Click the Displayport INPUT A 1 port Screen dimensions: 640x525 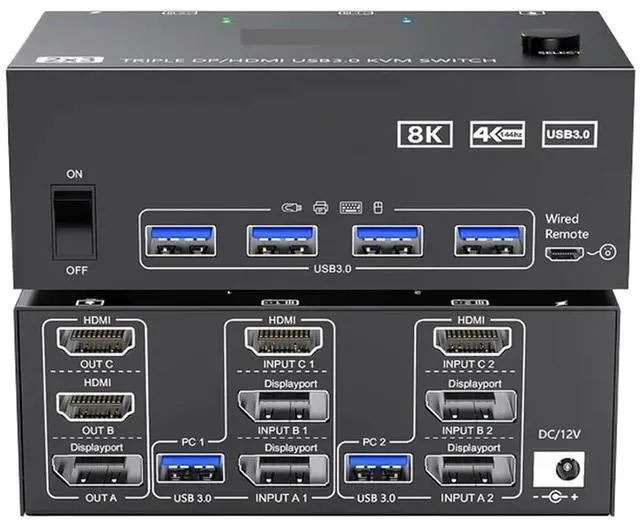pyautogui.click(x=283, y=470)
